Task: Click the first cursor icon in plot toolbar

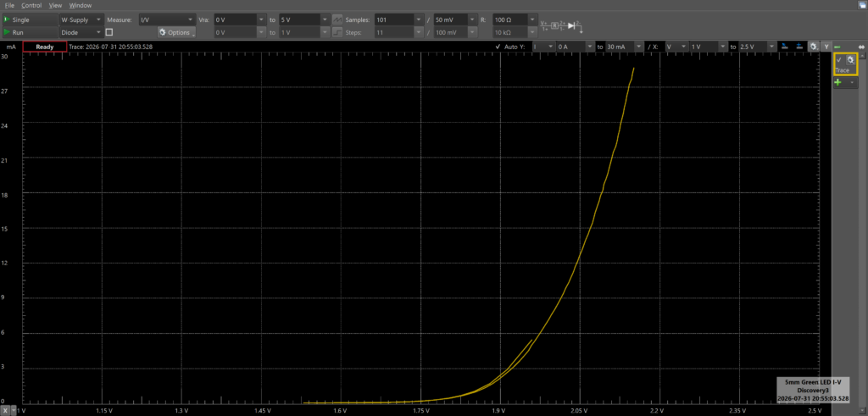Action: pos(785,47)
